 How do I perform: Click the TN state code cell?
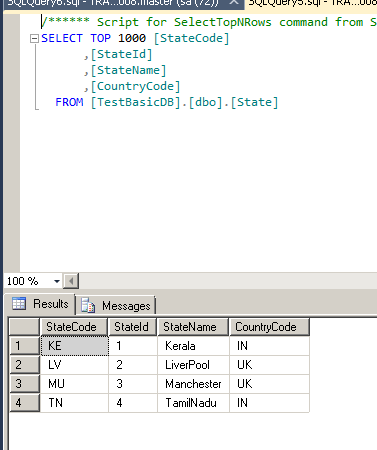(74, 403)
